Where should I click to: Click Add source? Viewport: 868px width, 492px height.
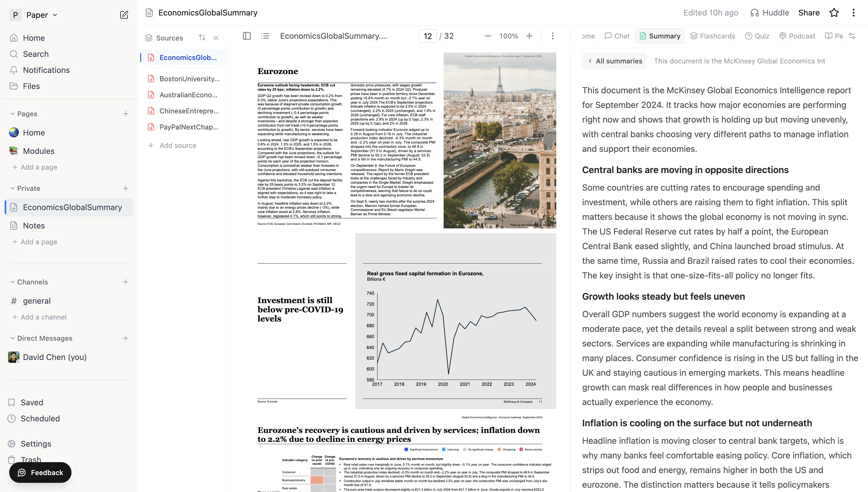172,145
